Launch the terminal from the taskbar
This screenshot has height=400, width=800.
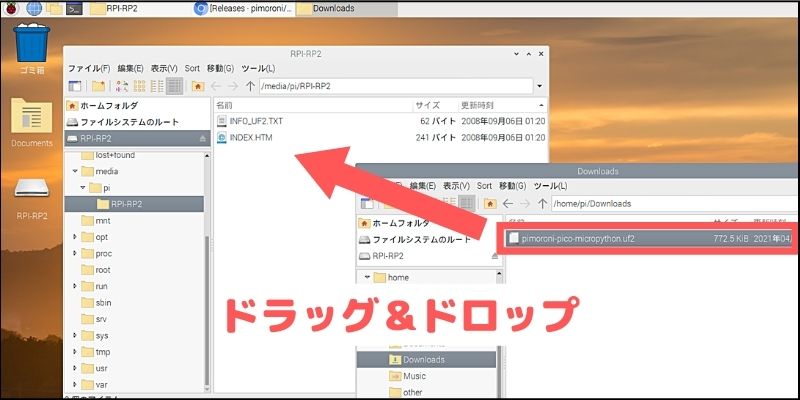coord(74,8)
